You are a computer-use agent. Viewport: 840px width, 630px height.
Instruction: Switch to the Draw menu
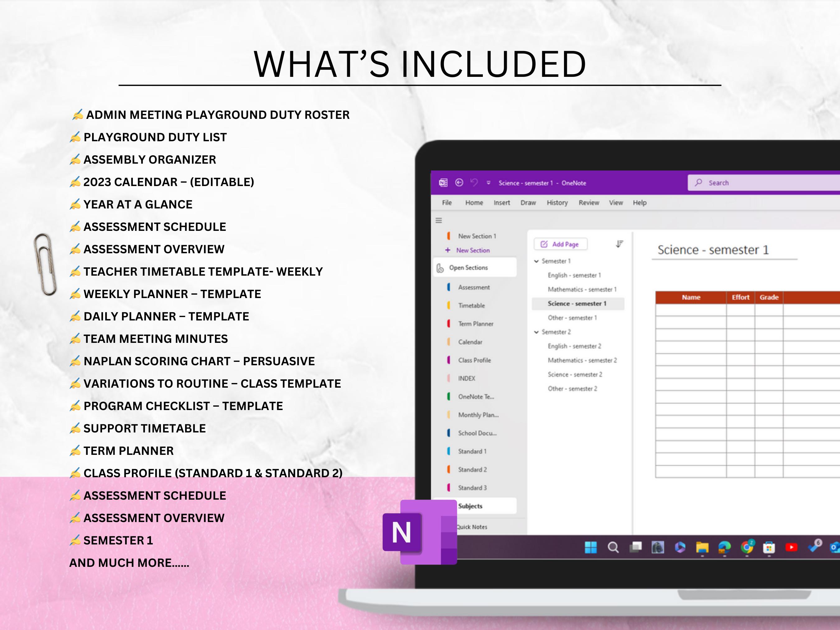pos(528,203)
